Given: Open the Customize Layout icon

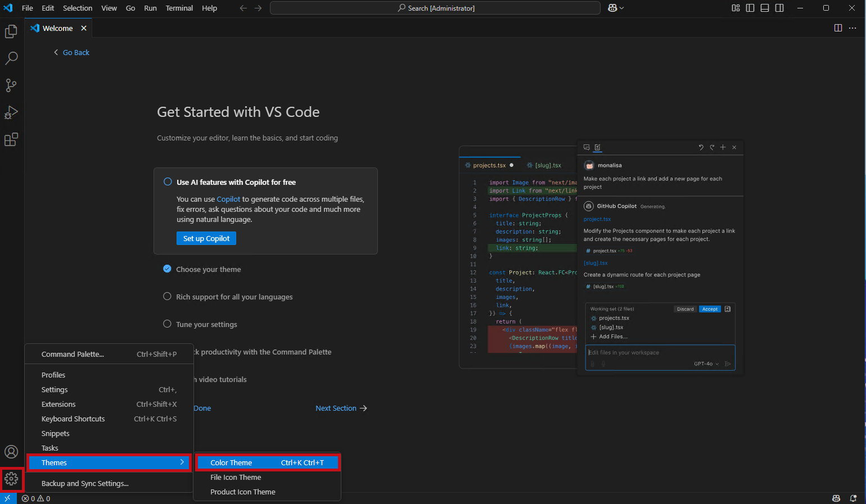Looking at the screenshot, I should [x=736, y=8].
